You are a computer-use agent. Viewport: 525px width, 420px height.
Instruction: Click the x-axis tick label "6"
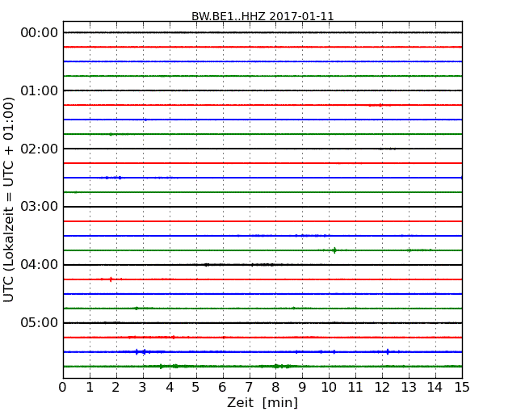222,388
